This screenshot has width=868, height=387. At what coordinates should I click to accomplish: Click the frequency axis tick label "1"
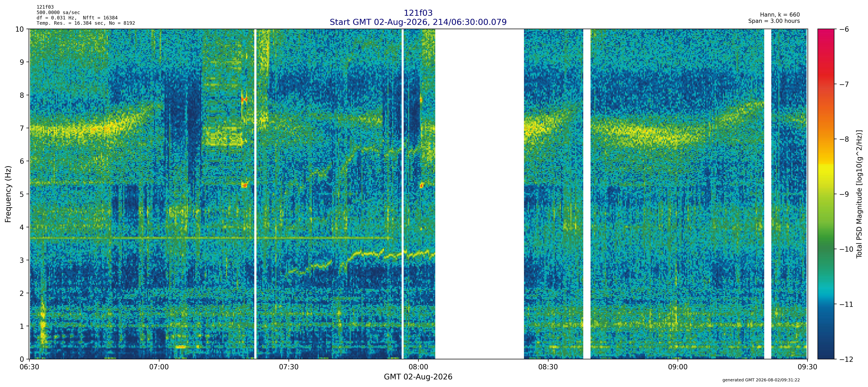tap(22, 326)
